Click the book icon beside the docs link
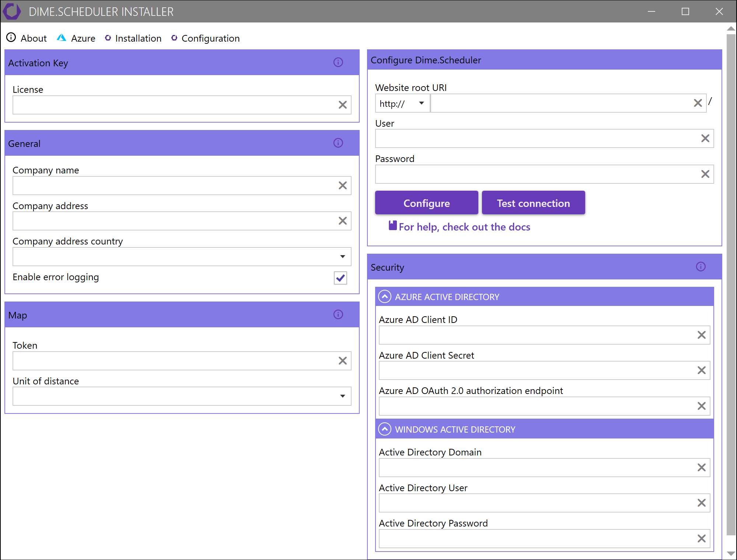The height and width of the screenshot is (560, 737). pyautogui.click(x=393, y=226)
